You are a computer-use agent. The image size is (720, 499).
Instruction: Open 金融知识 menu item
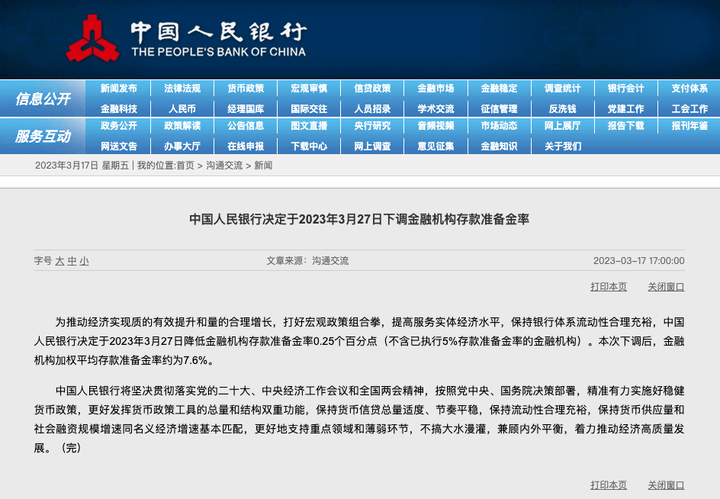(499, 146)
